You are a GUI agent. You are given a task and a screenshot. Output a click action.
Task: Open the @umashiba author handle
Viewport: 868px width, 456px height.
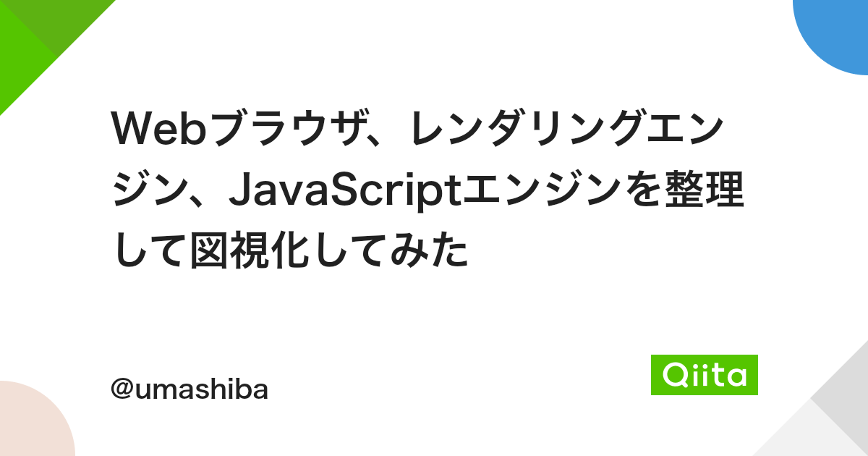pyautogui.click(x=190, y=389)
